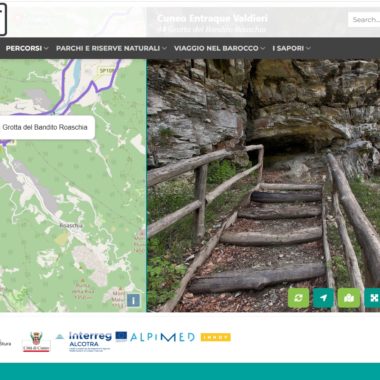Click the European Union flag logo
This screenshot has width=380, height=380.
point(121,336)
